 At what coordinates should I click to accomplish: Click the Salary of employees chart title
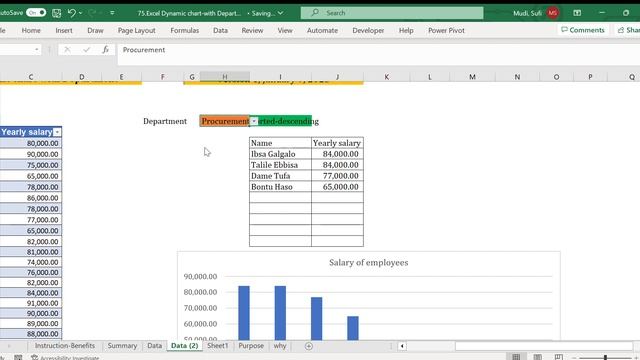point(369,262)
